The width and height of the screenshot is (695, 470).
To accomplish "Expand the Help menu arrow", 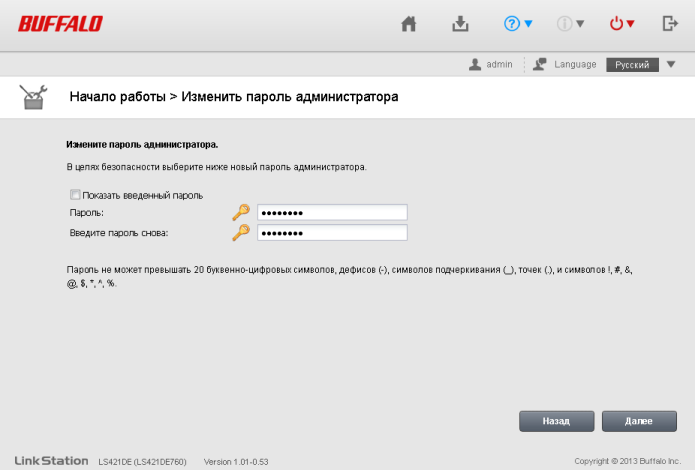I will [x=528, y=24].
